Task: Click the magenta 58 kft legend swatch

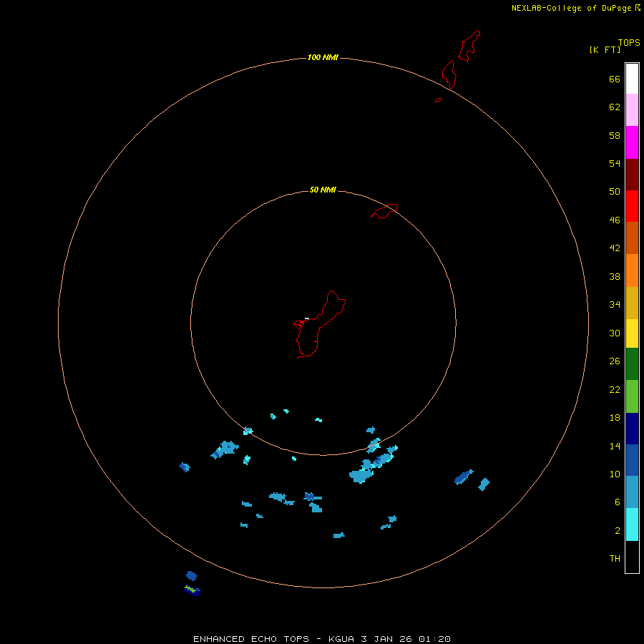Action: pos(632,142)
